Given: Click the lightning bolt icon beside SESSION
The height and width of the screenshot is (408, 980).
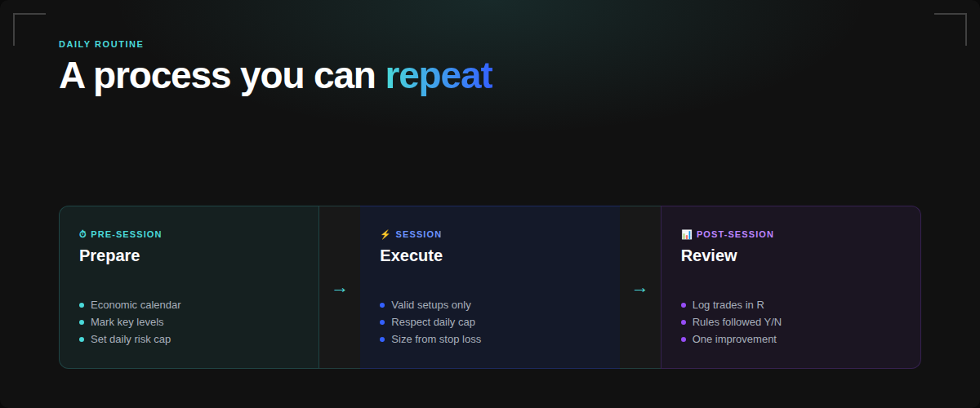Looking at the screenshot, I should (x=385, y=234).
